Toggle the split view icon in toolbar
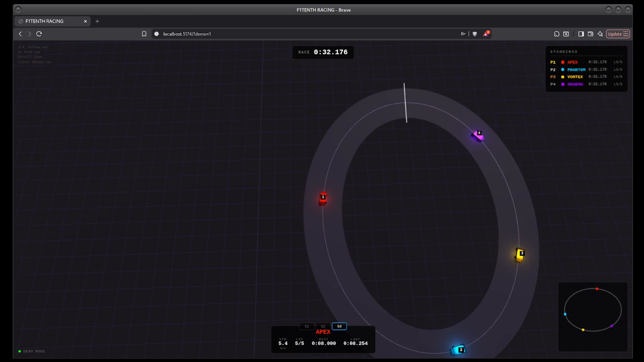 (591, 34)
